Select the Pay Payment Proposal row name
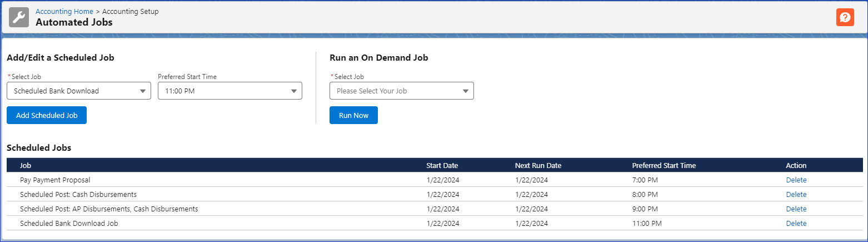868x242 pixels. 55,180
